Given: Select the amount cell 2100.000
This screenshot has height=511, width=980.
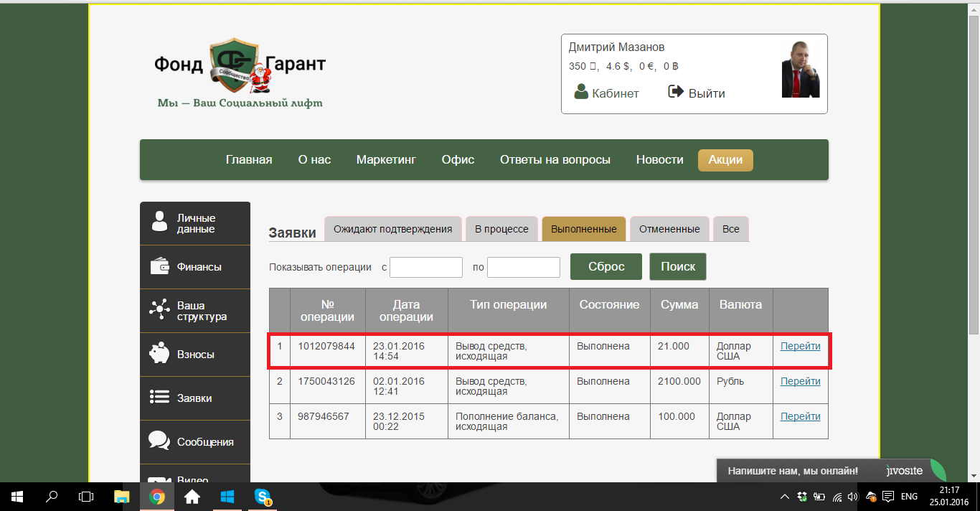Looking at the screenshot, I should tap(679, 386).
